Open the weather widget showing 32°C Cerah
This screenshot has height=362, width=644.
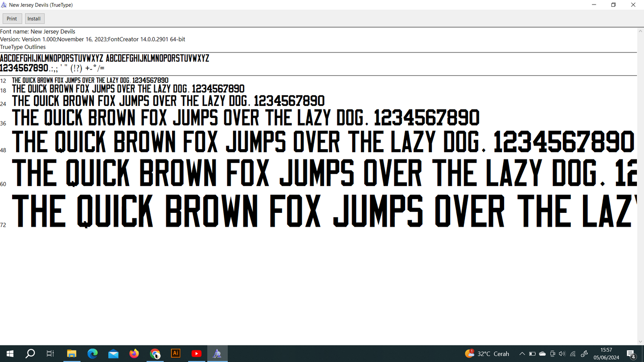(x=487, y=354)
